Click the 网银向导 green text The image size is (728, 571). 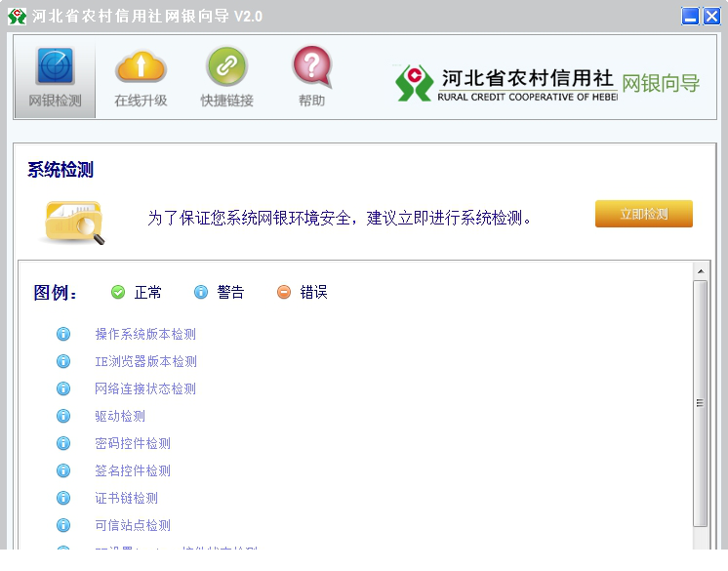tap(661, 84)
